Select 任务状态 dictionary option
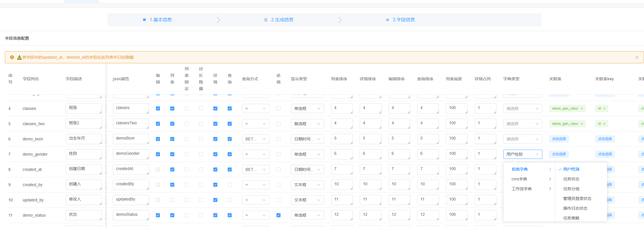Image resolution: width=644 pixels, height=227 pixels. click(x=581, y=179)
